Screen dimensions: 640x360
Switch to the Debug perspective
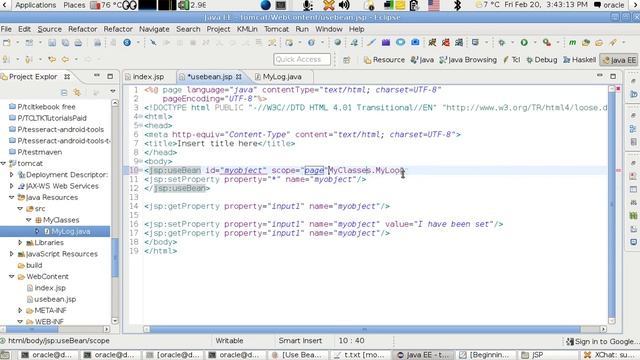coord(542,60)
